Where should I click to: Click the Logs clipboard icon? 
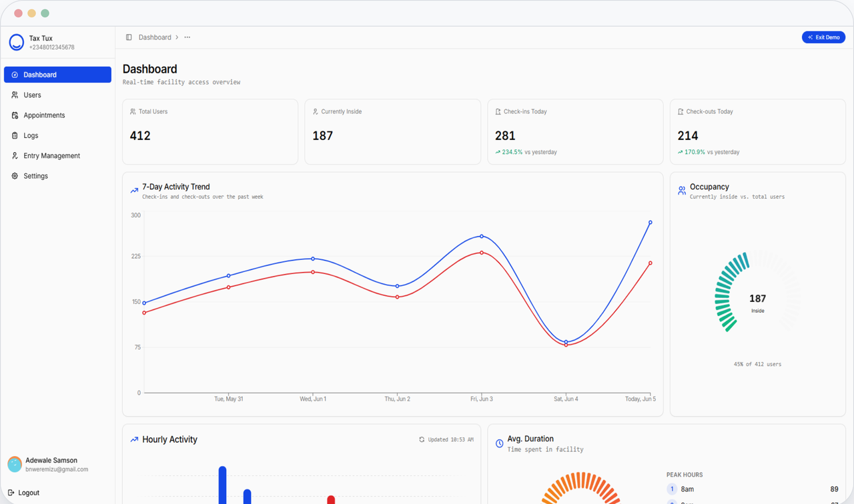[15, 135]
